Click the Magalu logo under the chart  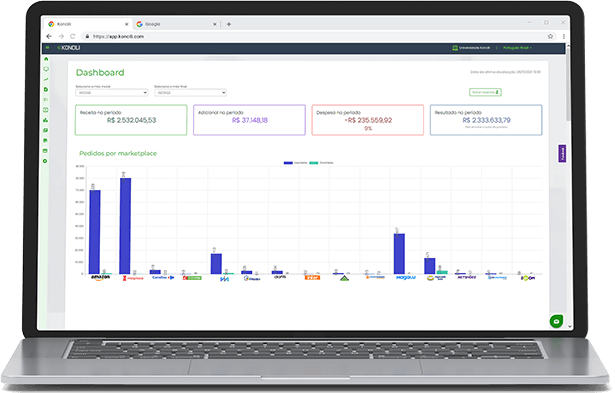pos(406,277)
